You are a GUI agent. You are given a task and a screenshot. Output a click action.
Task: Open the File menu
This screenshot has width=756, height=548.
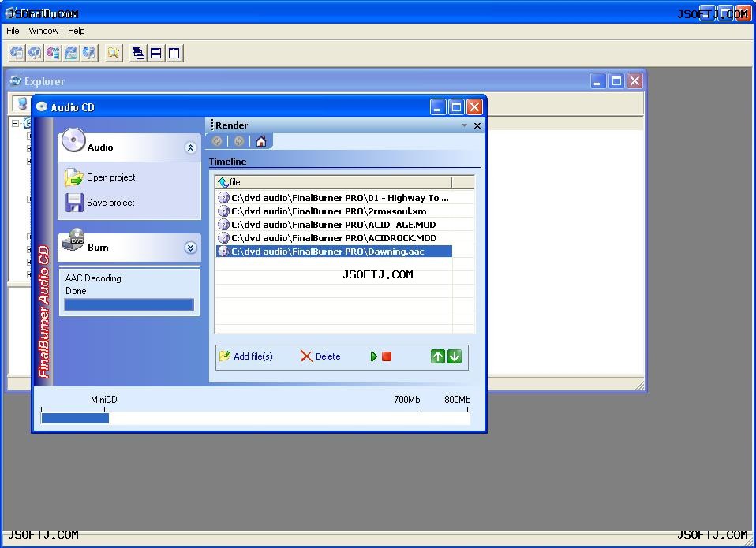(13, 31)
